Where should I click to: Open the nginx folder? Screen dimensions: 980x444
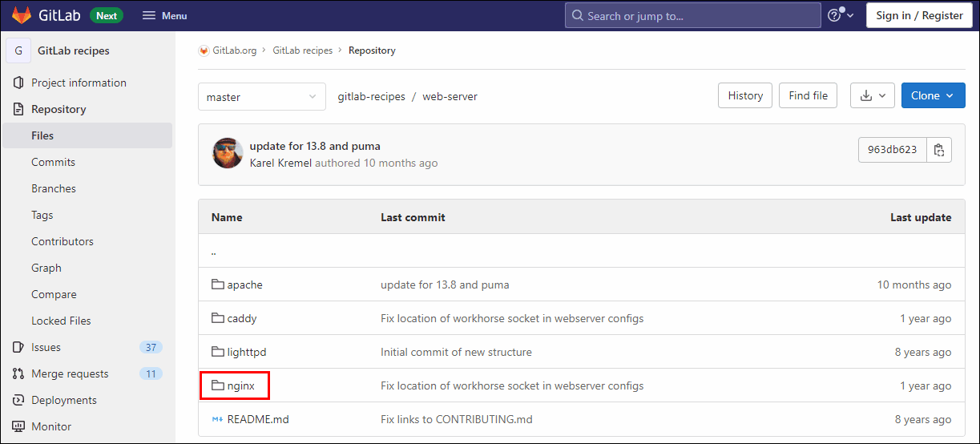point(240,385)
